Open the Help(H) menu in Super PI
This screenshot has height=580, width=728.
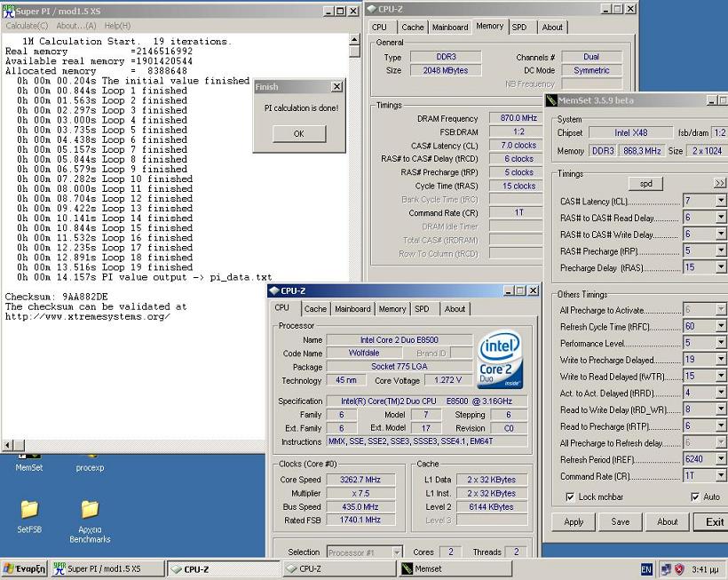(x=117, y=26)
